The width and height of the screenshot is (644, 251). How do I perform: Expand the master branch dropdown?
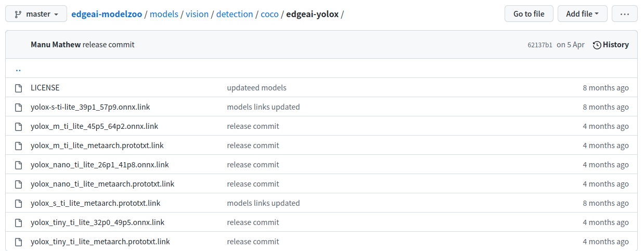point(36,14)
